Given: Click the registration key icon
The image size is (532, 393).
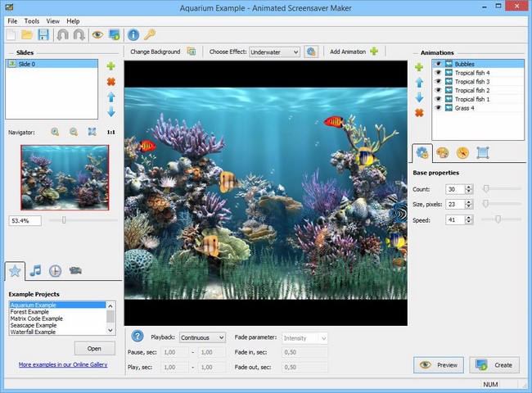Looking at the screenshot, I should (150, 34).
